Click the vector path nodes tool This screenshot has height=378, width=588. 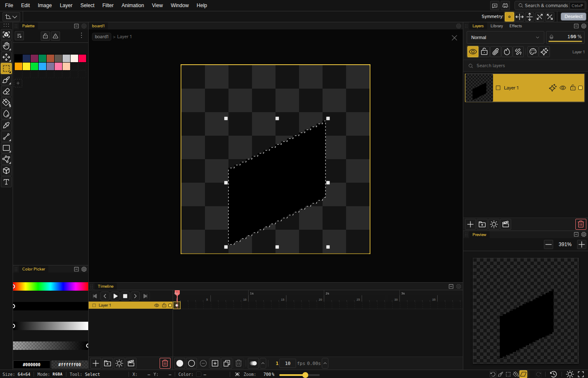[6, 159]
